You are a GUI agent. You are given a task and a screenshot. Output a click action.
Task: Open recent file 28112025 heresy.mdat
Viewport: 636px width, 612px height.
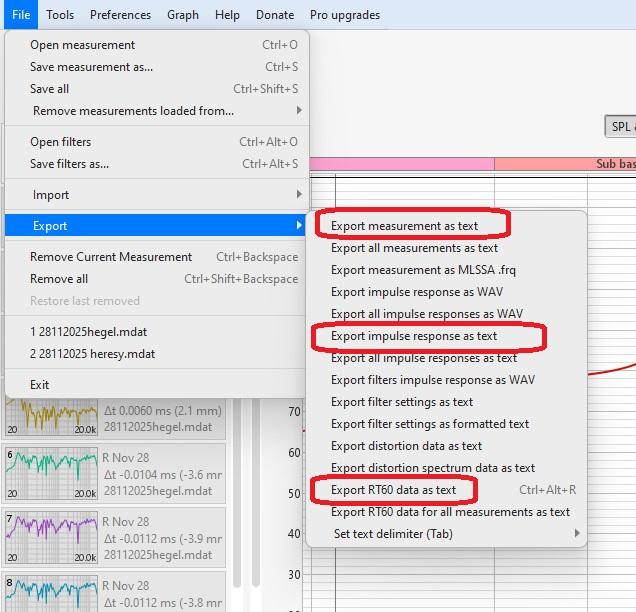92,354
